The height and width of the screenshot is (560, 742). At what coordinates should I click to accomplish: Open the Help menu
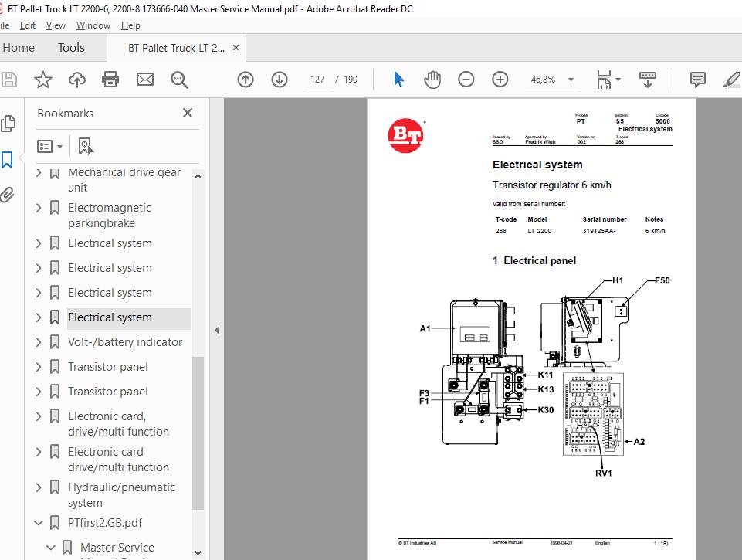pyautogui.click(x=130, y=25)
